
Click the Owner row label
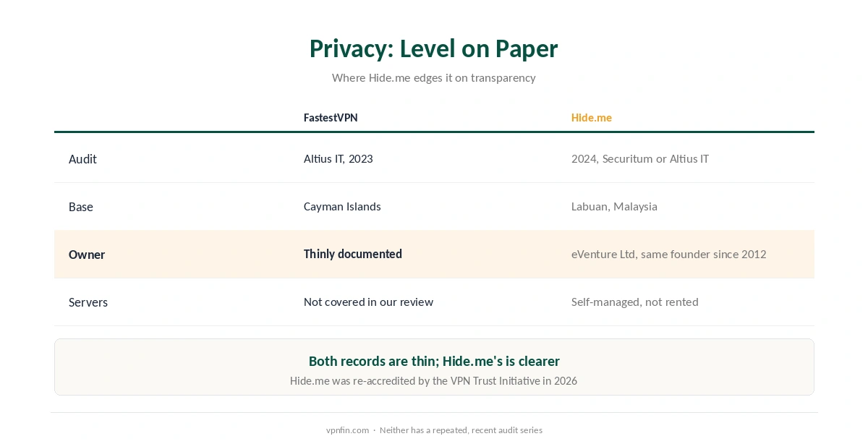click(x=87, y=255)
